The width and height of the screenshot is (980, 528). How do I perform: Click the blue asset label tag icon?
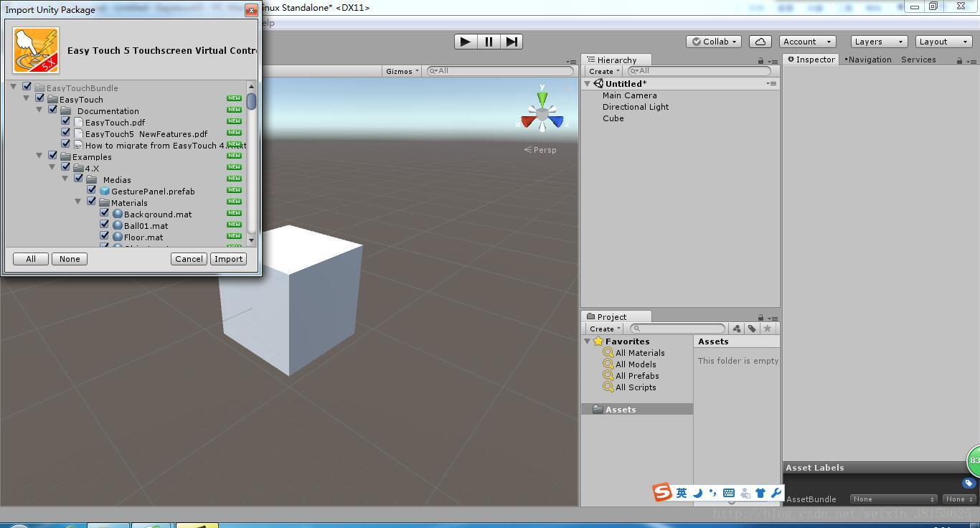coord(969,484)
